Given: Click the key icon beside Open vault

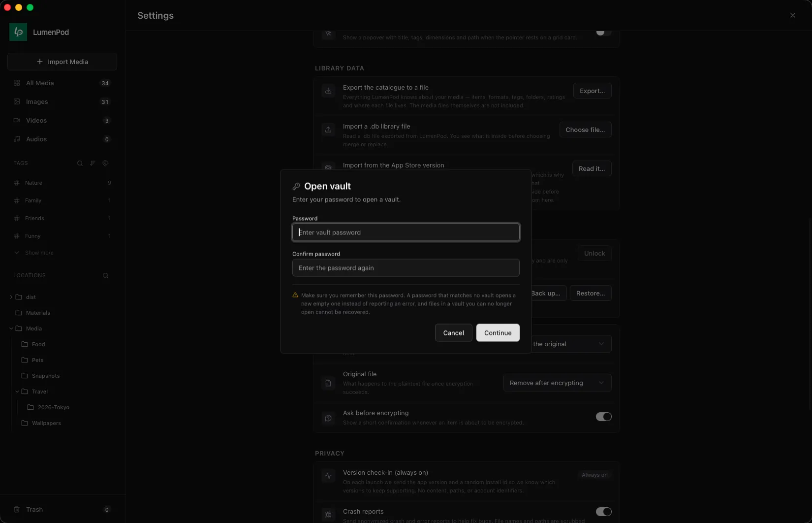Looking at the screenshot, I should pyautogui.click(x=296, y=186).
